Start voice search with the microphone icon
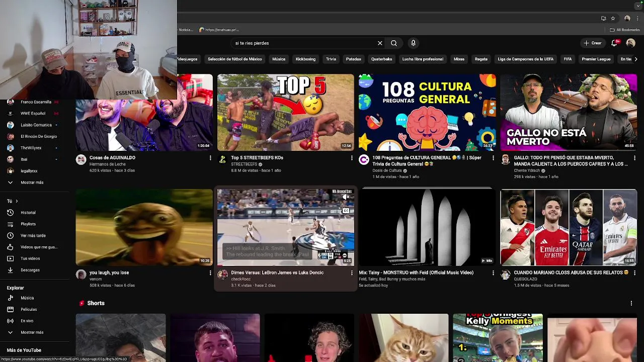The image size is (644, 362). (x=413, y=43)
